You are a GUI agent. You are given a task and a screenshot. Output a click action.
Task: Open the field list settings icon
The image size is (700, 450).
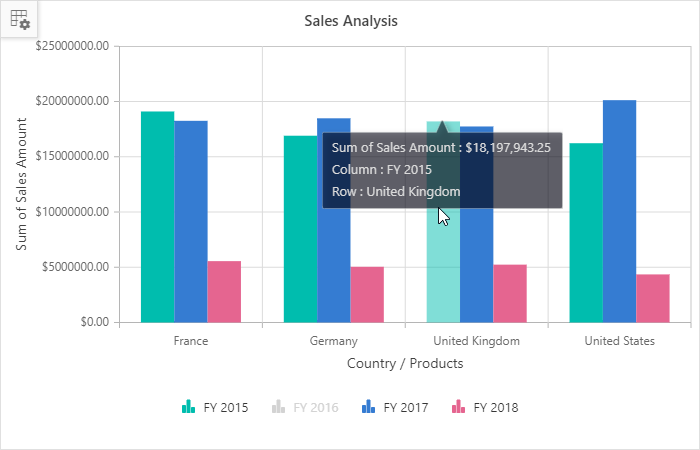(19, 18)
